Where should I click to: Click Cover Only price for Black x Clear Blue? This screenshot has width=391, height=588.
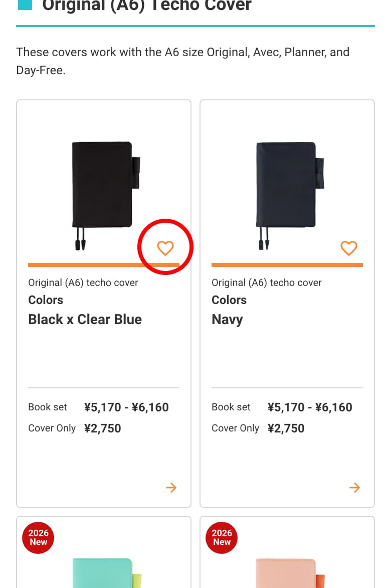pyautogui.click(x=102, y=428)
